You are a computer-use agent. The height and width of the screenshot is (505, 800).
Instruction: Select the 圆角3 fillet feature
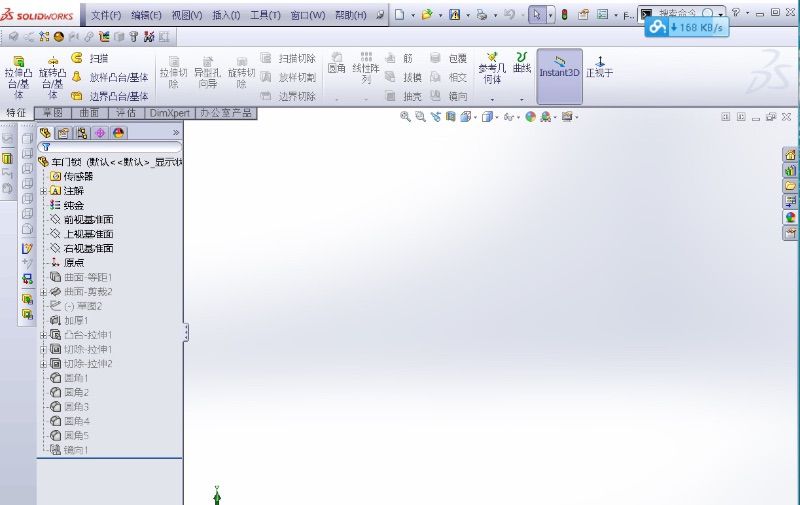tap(76, 407)
